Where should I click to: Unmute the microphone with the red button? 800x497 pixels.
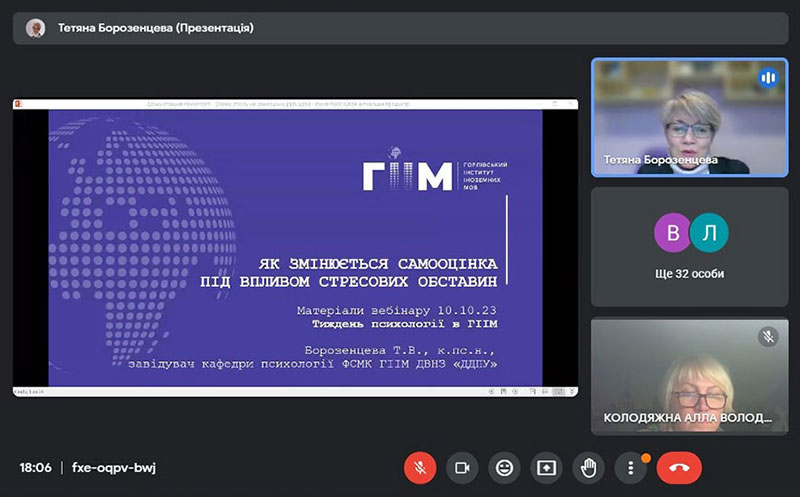[x=420, y=468]
